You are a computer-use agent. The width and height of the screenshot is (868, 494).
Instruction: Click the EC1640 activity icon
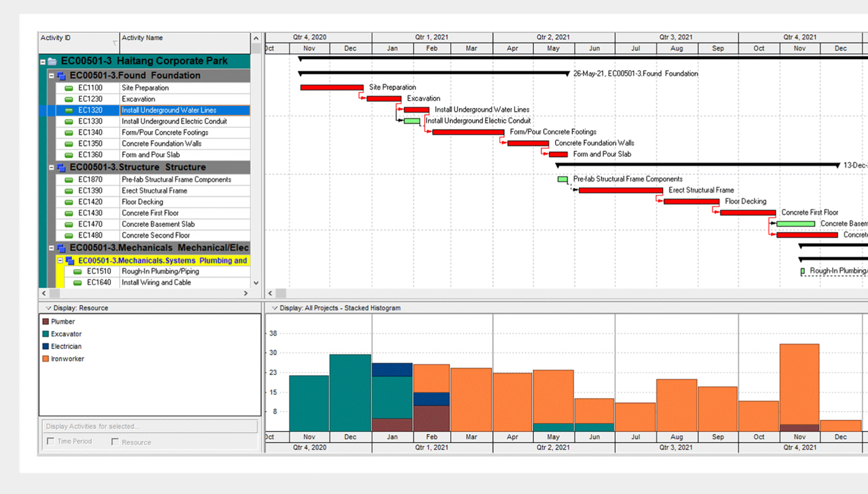78,283
